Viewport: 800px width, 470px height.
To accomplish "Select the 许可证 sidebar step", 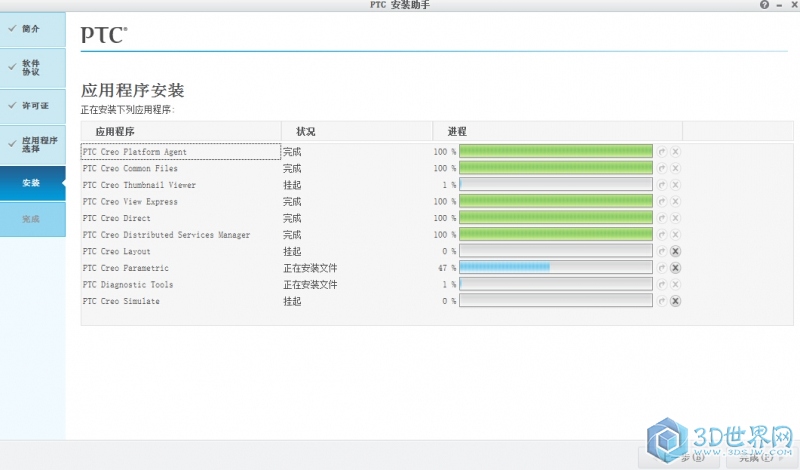I will [x=32, y=105].
